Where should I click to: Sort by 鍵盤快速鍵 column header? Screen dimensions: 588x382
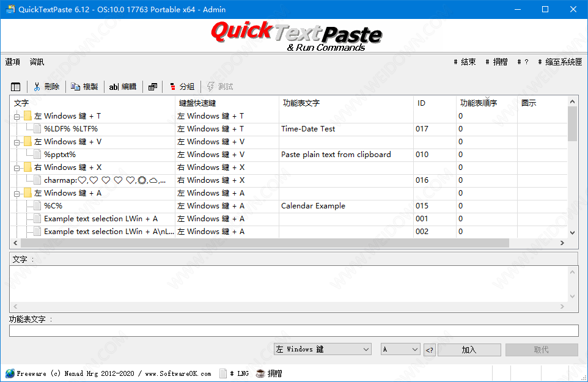[227, 103]
